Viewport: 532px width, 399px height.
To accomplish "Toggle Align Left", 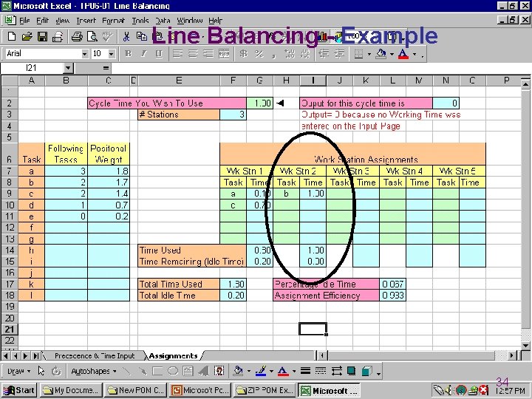I will pyautogui.click(x=177, y=54).
